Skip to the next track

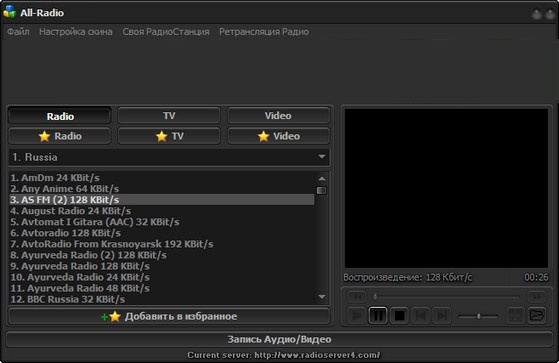pyautogui.click(x=442, y=316)
